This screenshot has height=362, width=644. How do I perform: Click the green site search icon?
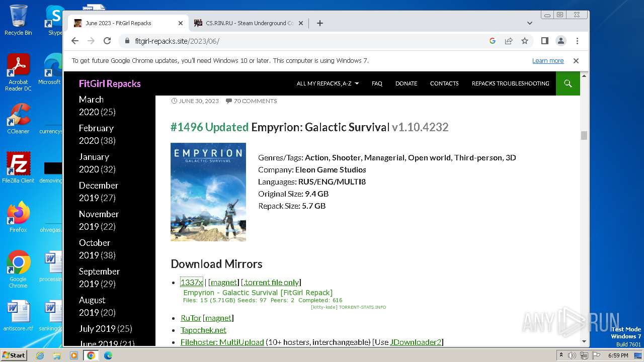pyautogui.click(x=568, y=83)
